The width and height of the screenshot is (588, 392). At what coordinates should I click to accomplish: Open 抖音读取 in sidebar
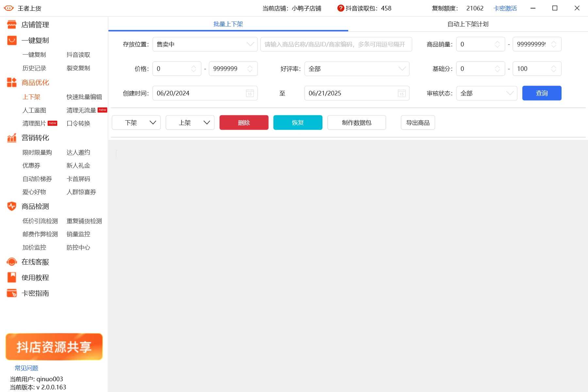click(x=78, y=55)
